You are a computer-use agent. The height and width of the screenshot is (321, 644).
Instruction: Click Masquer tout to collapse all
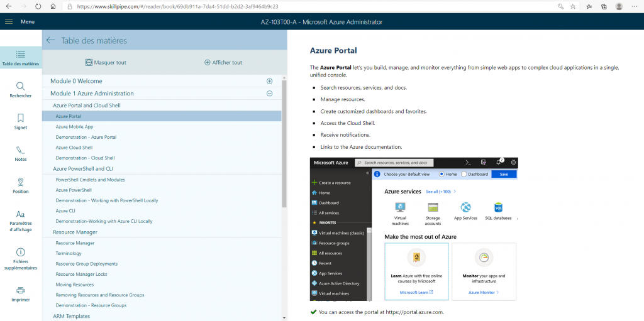pos(106,62)
